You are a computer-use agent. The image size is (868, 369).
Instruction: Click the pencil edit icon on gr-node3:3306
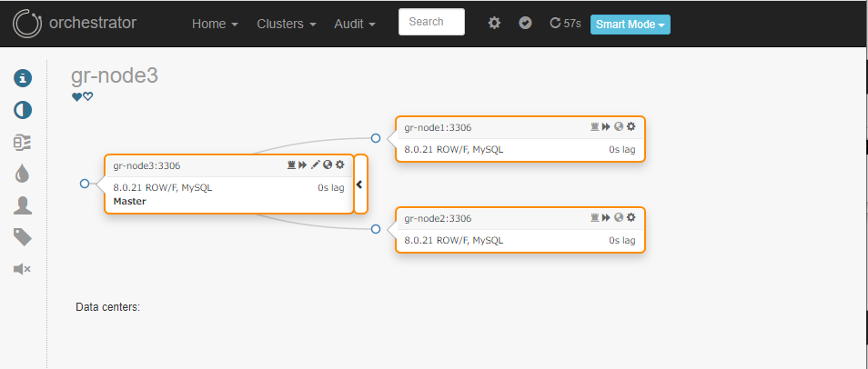pyautogui.click(x=315, y=165)
